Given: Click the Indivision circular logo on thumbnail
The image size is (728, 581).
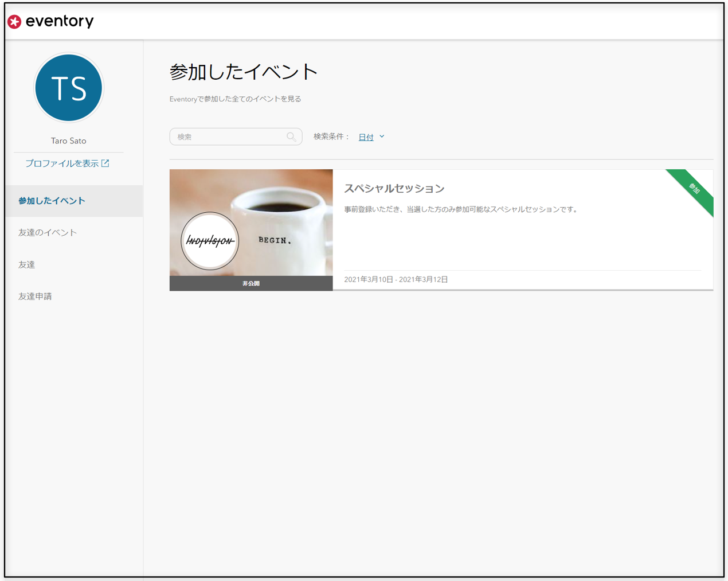Looking at the screenshot, I should pos(210,241).
